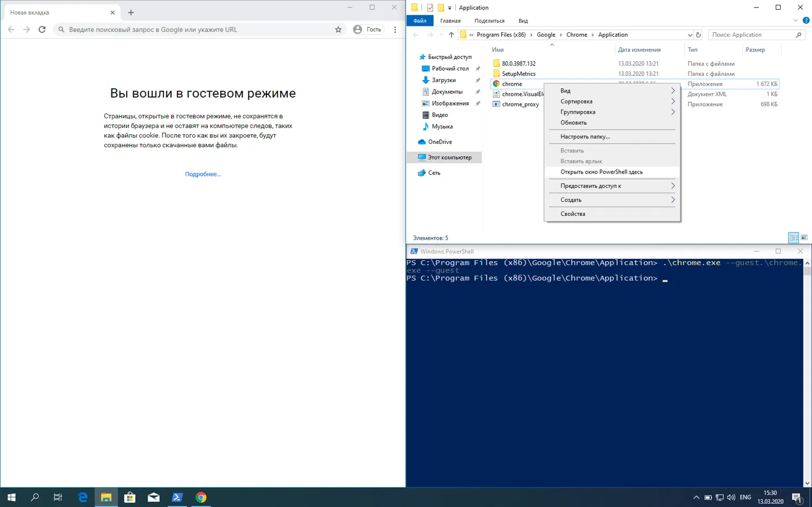Image resolution: width=812 pixels, height=507 pixels.
Task: Close the Новая вкладка tab
Action: [x=113, y=12]
